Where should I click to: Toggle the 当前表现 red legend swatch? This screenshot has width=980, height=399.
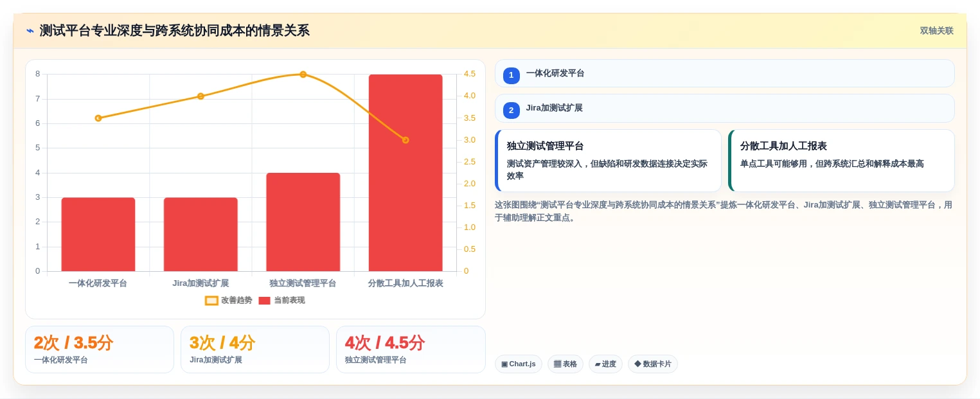coord(264,301)
